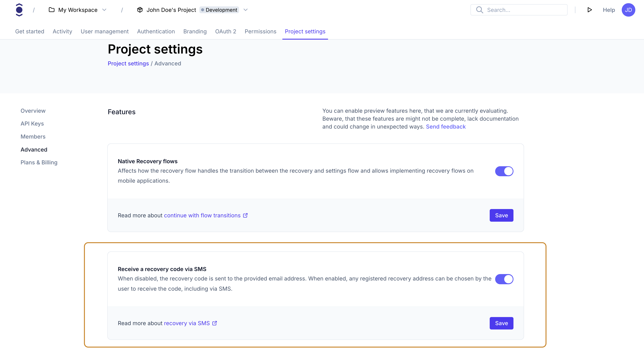The height and width of the screenshot is (357, 644).
Task: Expand the project environment dropdown chevron
Action: pyautogui.click(x=245, y=10)
